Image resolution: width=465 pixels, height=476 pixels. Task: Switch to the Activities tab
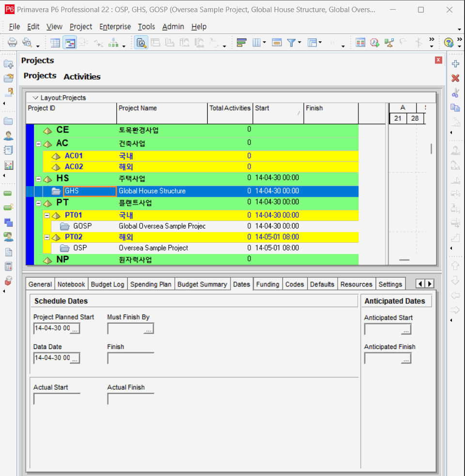click(82, 77)
